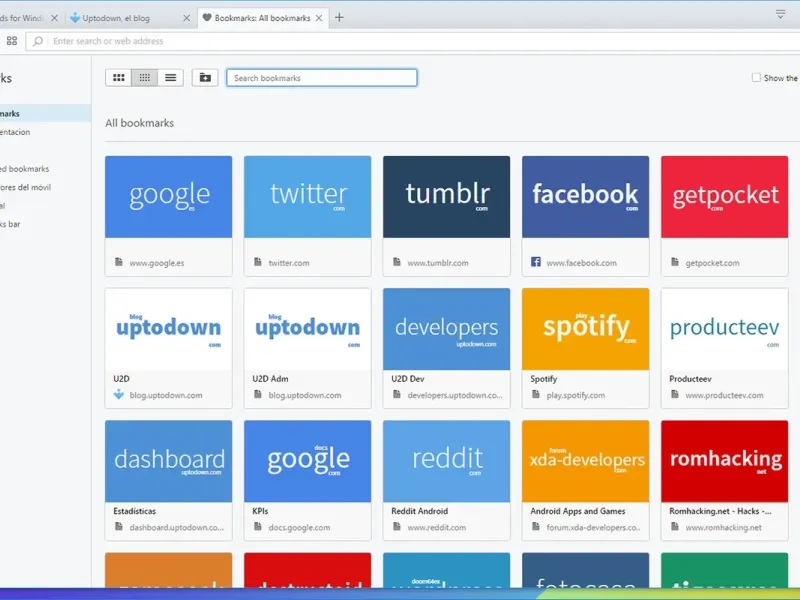The height and width of the screenshot is (600, 800).
Task: Switch to small thumbnail grid view
Action: (144, 78)
